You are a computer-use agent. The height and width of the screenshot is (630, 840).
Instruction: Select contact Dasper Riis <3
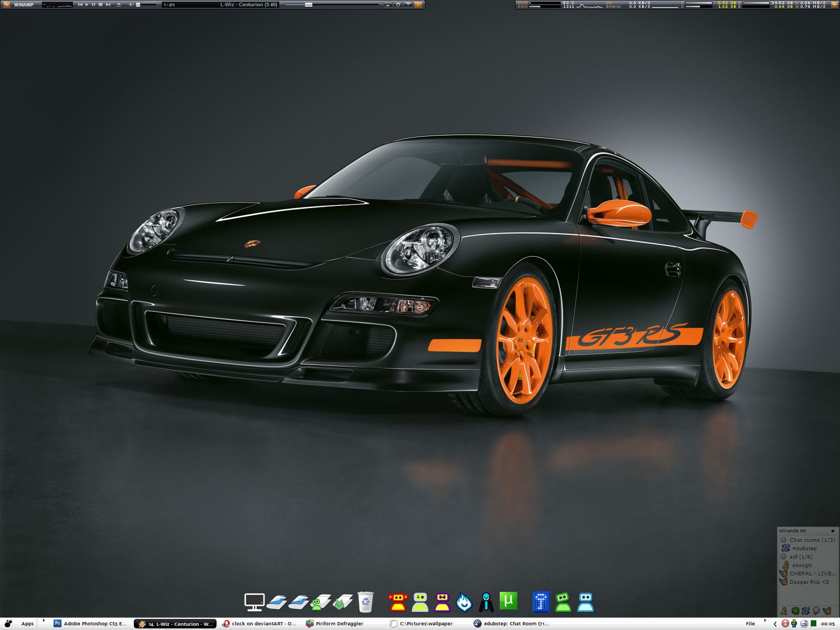(805, 582)
